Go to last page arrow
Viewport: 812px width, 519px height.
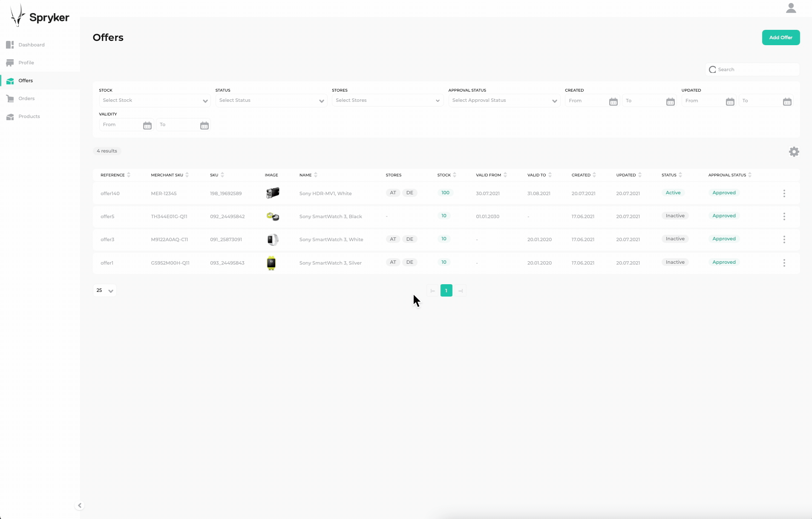(x=460, y=291)
